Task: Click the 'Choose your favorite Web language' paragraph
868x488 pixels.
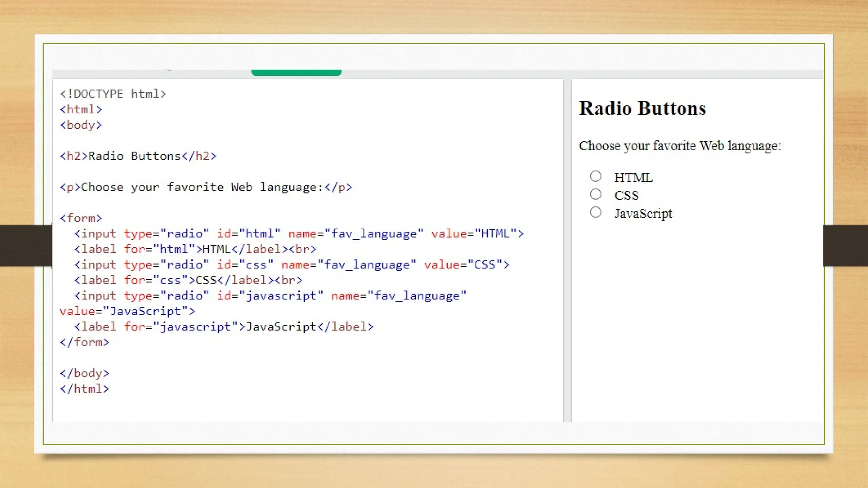Action: point(679,146)
